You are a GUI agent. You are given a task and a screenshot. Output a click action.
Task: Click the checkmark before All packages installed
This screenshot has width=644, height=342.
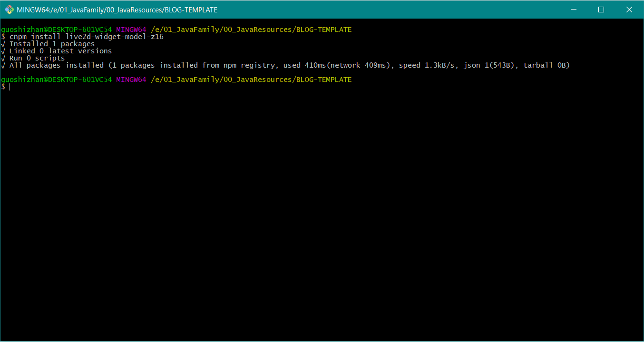(3, 65)
